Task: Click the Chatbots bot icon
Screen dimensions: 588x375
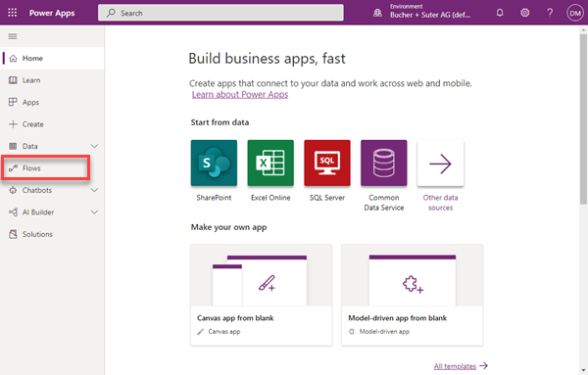Action: click(x=13, y=190)
